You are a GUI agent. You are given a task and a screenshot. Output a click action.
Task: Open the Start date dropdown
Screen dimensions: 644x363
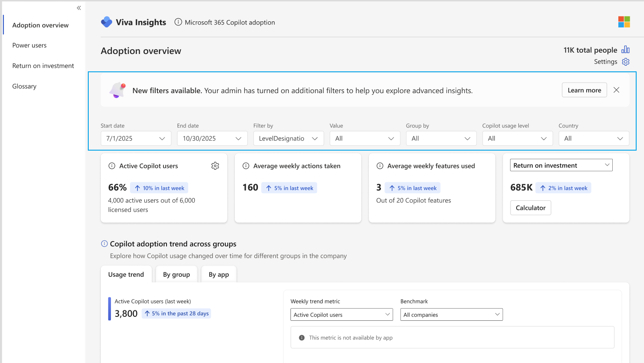(x=136, y=138)
